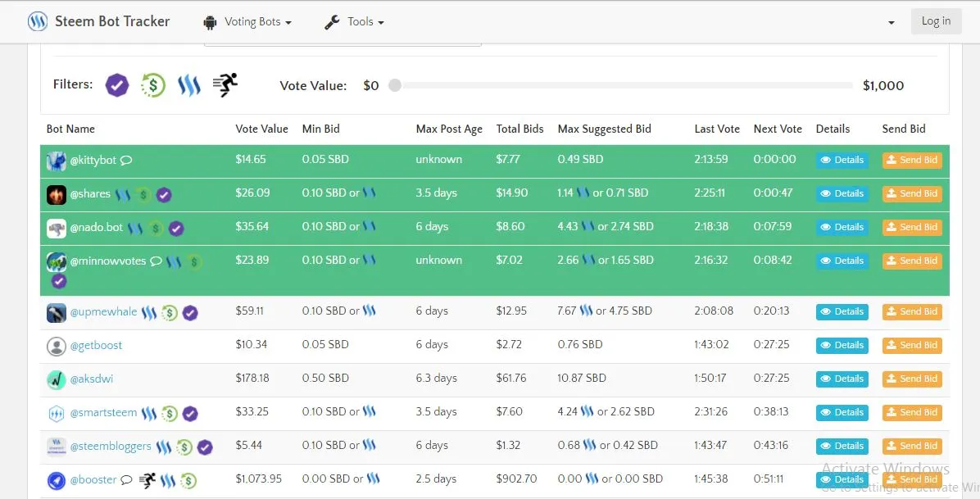Click the @upmewhale avatar icon

pos(57,313)
